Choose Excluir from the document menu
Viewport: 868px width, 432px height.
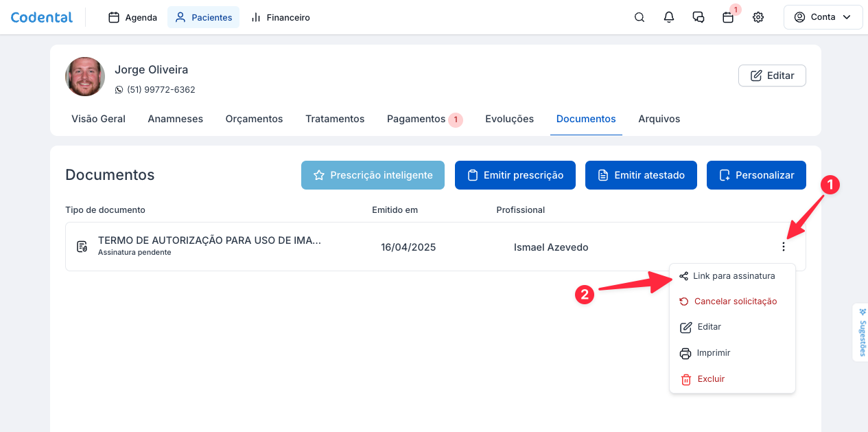click(710, 379)
